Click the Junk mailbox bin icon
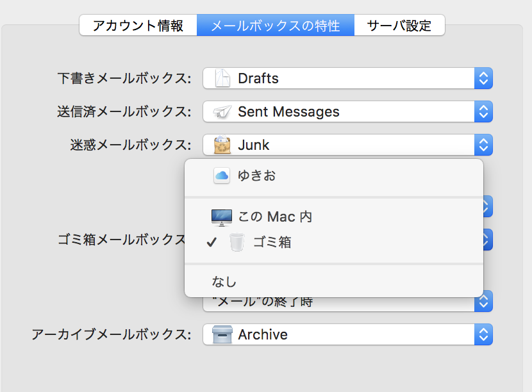 point(222,145)
